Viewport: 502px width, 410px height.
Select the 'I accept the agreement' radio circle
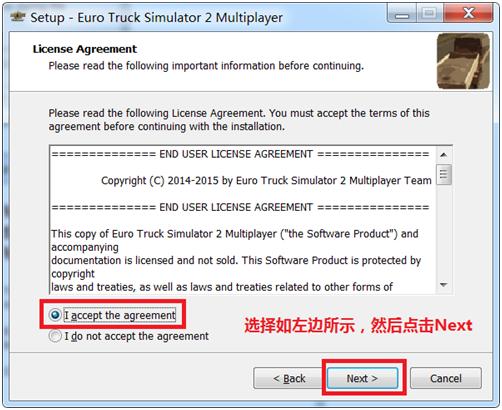[x=55, y=315]
